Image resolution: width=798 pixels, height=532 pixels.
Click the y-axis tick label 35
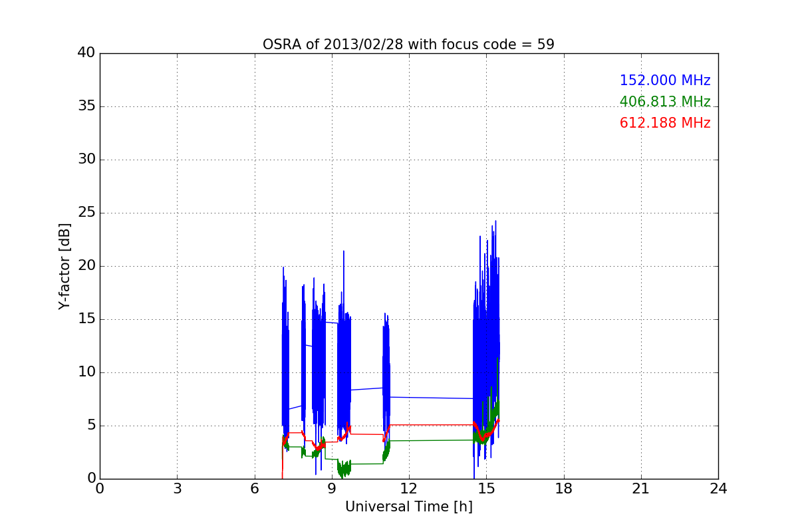click(x=86, y=106)
